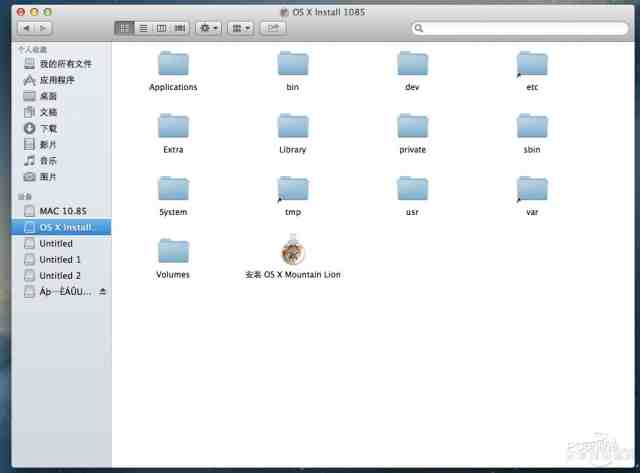This screenshot has height=473, width=640.
Task: Open the gear action menu
Action: [x=208, y=28]
